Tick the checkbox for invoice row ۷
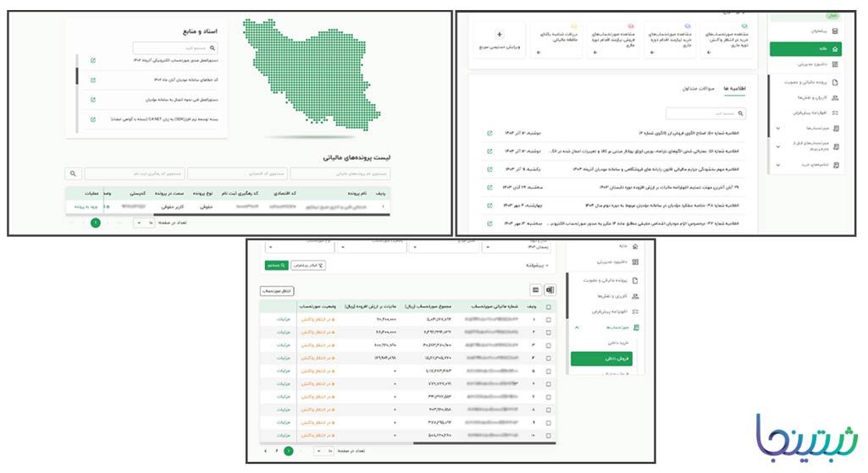The image size is (868, 473). 549,397
